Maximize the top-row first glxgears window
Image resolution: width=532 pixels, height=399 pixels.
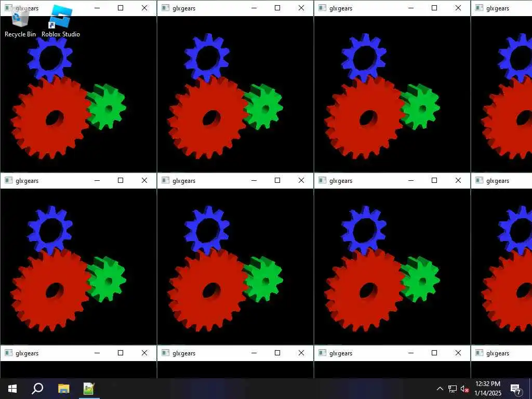point(121,8)
